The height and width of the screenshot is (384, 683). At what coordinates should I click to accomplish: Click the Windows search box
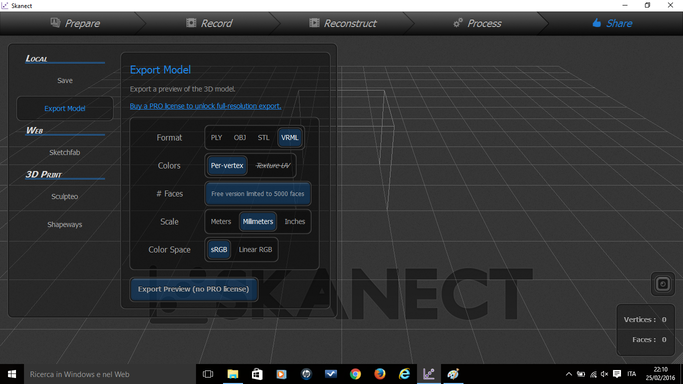pyautogui.click(x=110, y=374)
